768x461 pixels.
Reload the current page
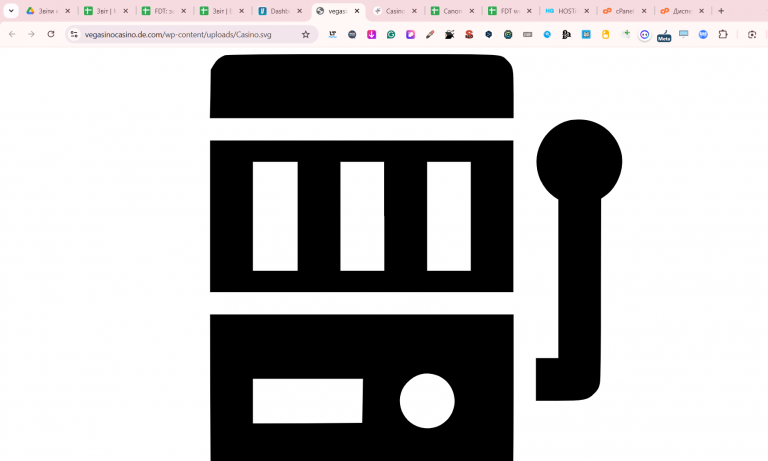tap(51, 34)
